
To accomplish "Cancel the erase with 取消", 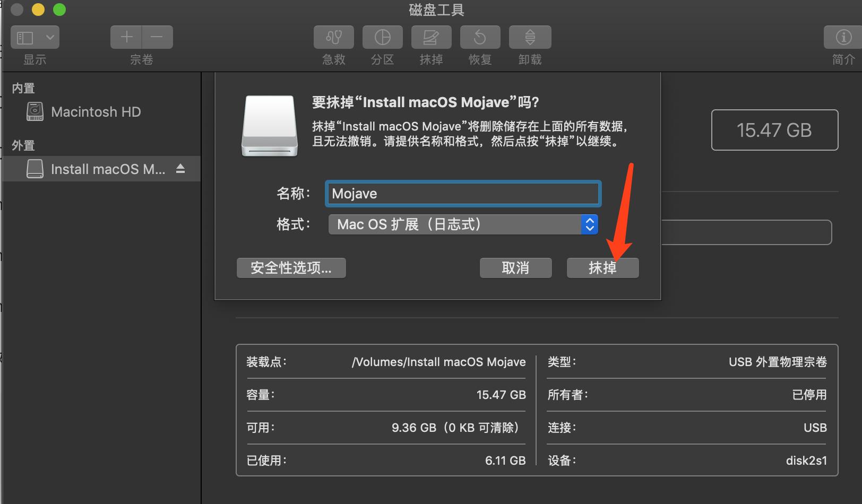I will pyautogui.click(x=515, y=267).
